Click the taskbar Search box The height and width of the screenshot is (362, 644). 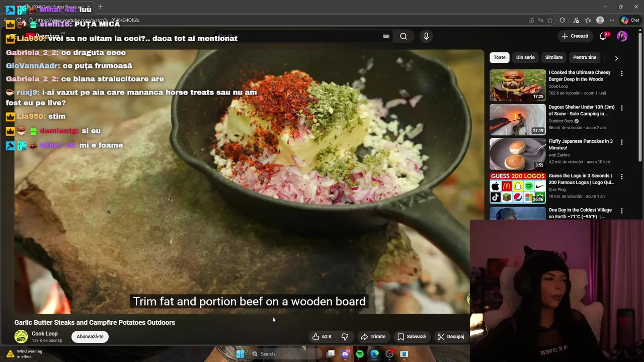click(285, 354)
